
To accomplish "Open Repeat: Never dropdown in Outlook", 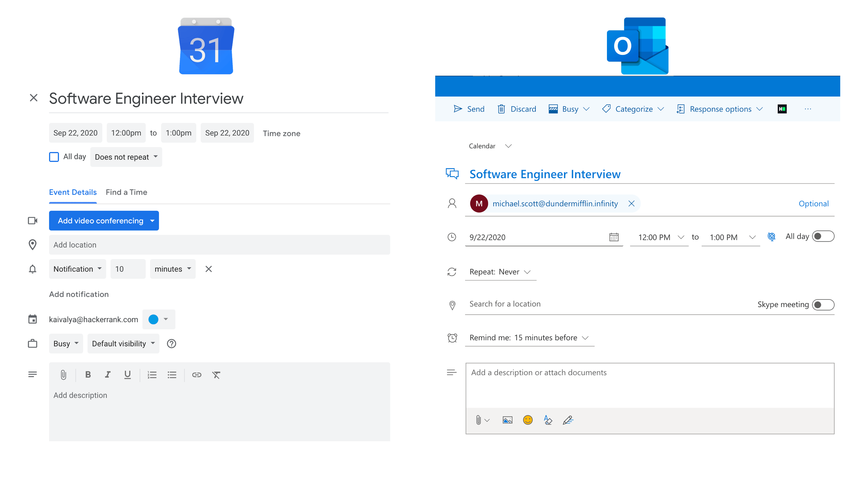I will point(500,272).
